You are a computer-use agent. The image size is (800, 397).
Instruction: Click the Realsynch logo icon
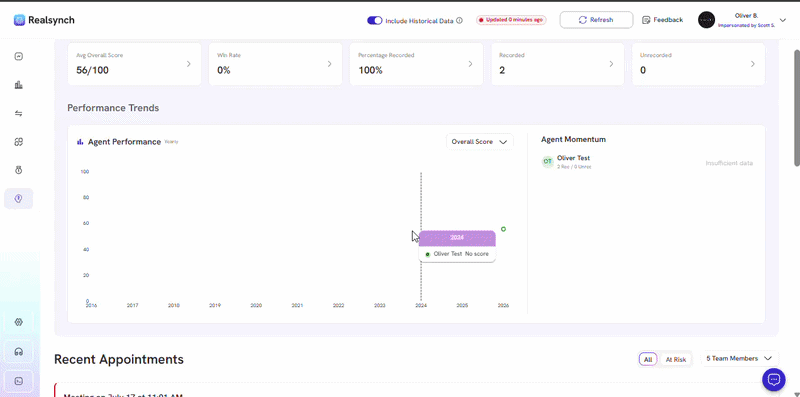pos(19,20)
